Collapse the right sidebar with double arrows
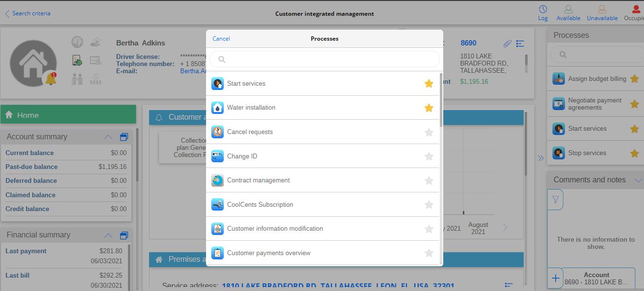 point(540,158)
